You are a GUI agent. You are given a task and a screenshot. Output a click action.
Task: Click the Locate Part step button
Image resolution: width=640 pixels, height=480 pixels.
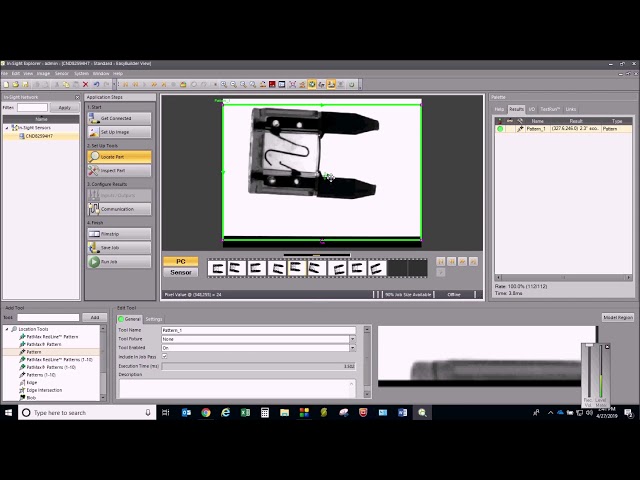[119, 157]
